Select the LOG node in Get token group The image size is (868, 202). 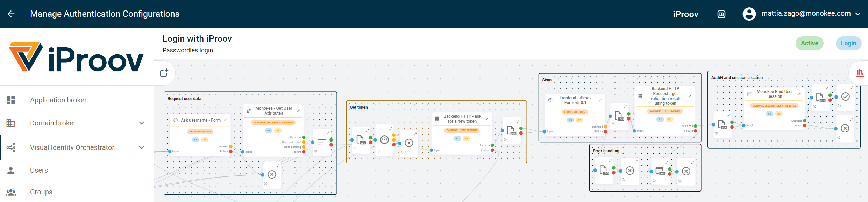(361, 140)
